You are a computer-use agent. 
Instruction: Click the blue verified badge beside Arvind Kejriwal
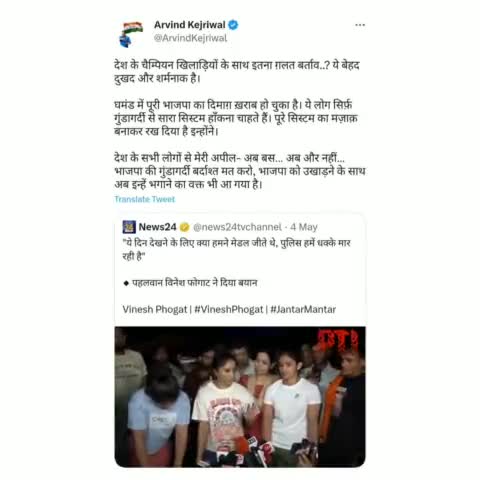click(x=233, y=25)
